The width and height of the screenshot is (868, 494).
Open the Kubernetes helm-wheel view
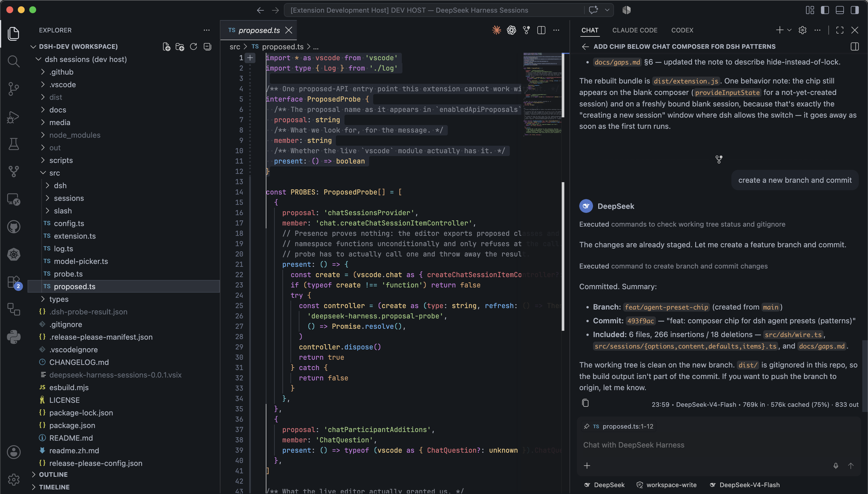(13, 254)
